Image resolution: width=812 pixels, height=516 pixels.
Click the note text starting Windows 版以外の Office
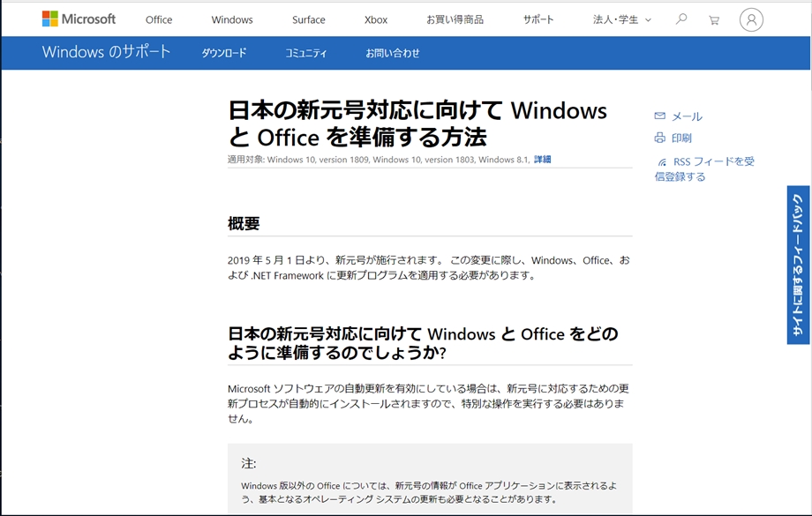pos(429,492)
